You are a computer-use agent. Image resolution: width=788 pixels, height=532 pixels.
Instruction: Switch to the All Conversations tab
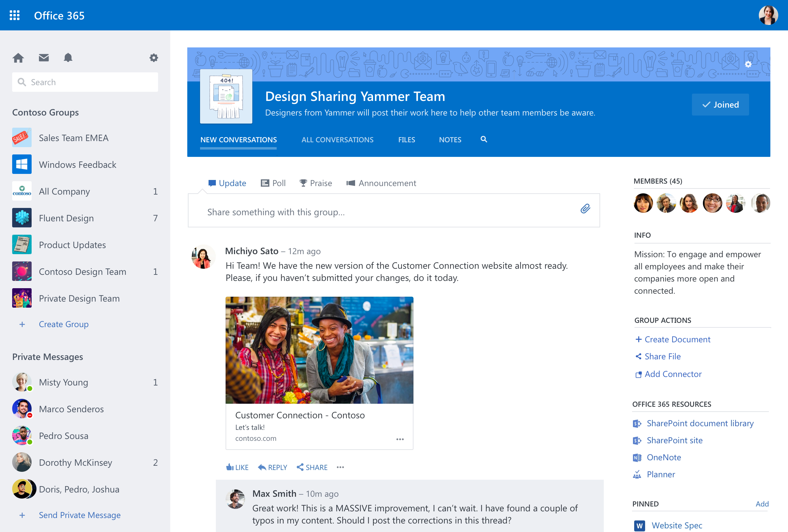coord(337,139)
